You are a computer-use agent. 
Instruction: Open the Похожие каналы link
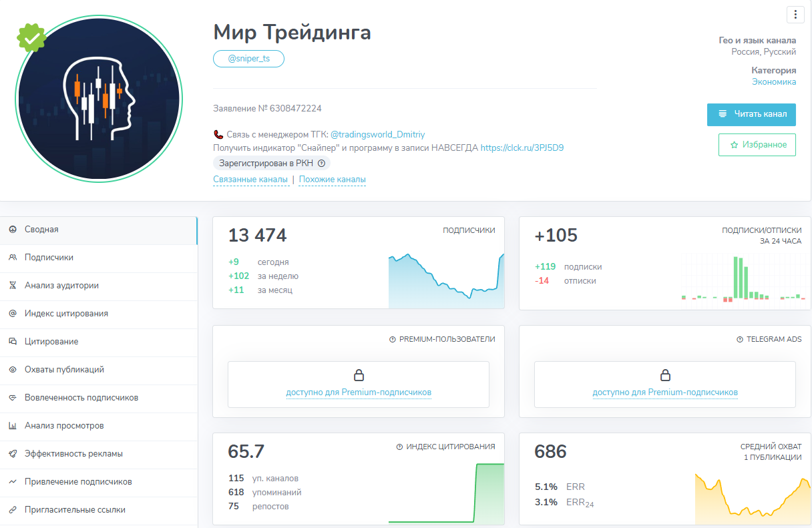click(332, 179)
